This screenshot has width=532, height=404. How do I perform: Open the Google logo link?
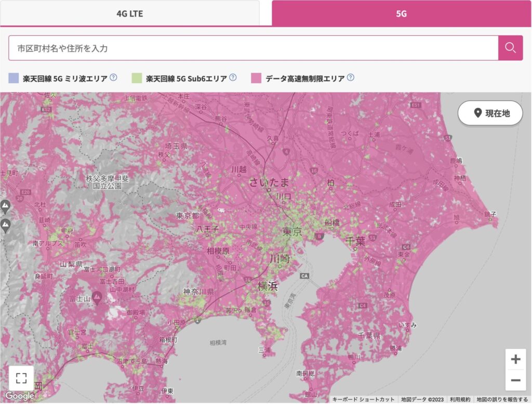[x=20, y=396]
